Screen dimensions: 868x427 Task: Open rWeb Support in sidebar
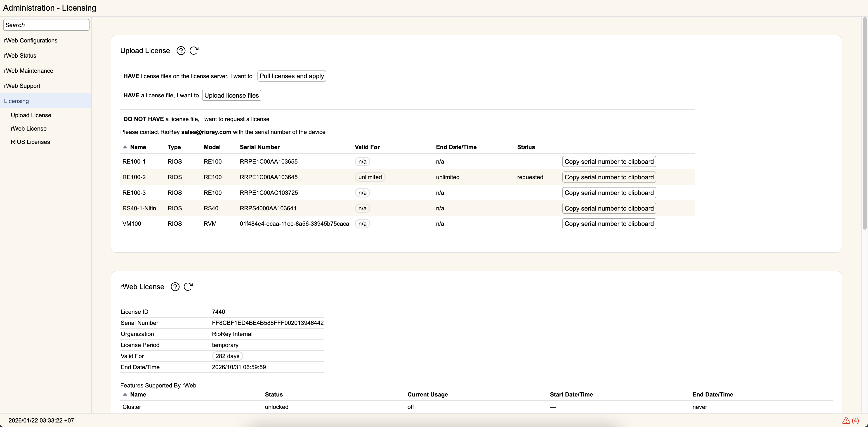tap(45, 86)
